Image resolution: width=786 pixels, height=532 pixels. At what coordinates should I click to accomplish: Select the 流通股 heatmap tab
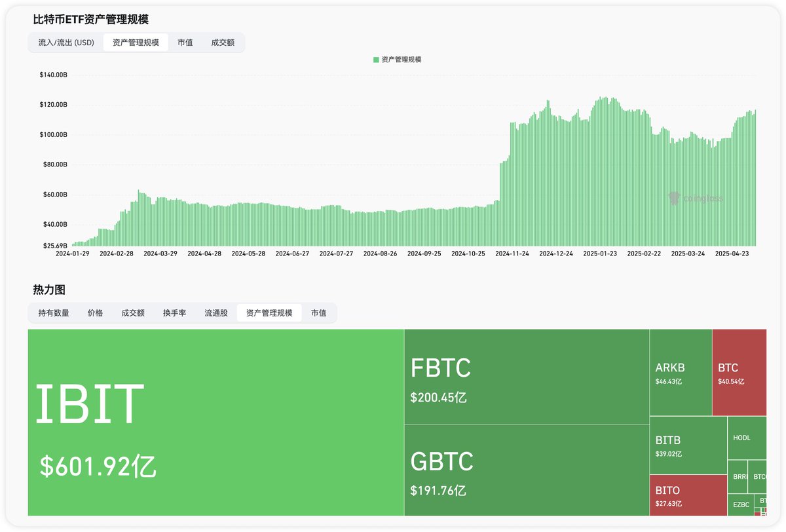click(216, 313)
